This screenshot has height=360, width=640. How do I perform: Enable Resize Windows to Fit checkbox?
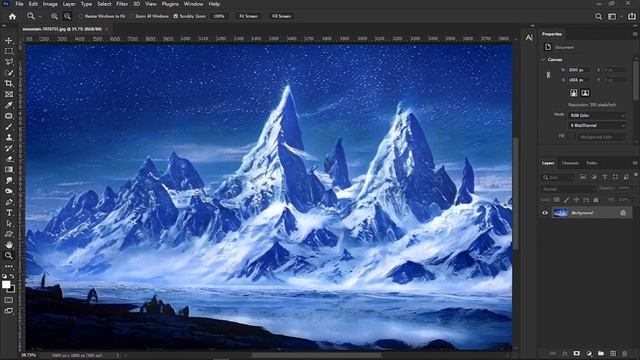click(x=81, y=16)
